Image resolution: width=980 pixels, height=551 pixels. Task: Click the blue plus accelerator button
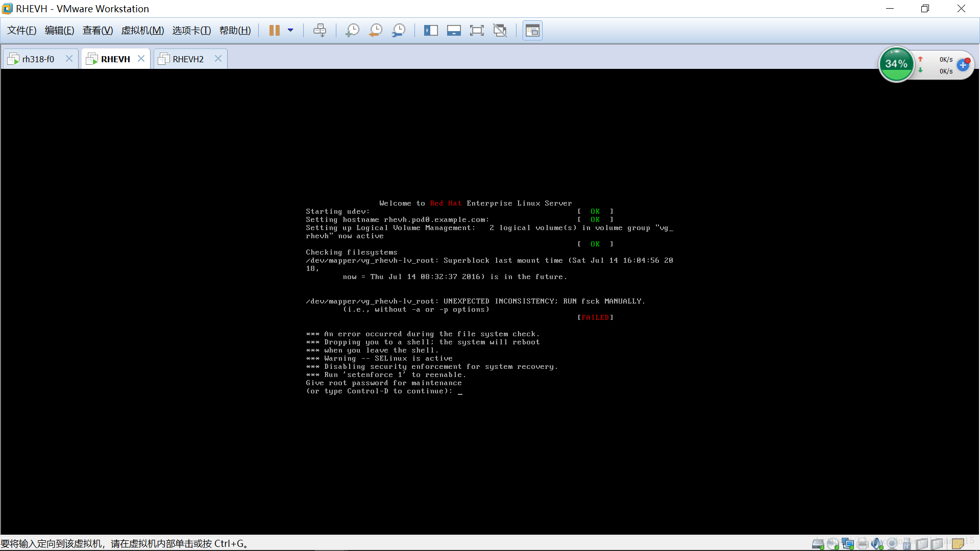(x=963, y=65)
